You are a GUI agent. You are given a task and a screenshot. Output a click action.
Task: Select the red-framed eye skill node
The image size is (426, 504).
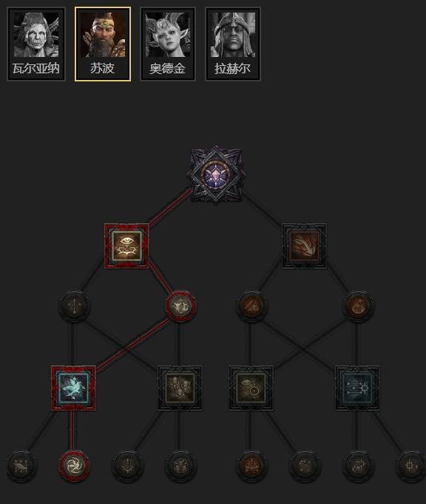pyautogui.click(x=126, y=246)
